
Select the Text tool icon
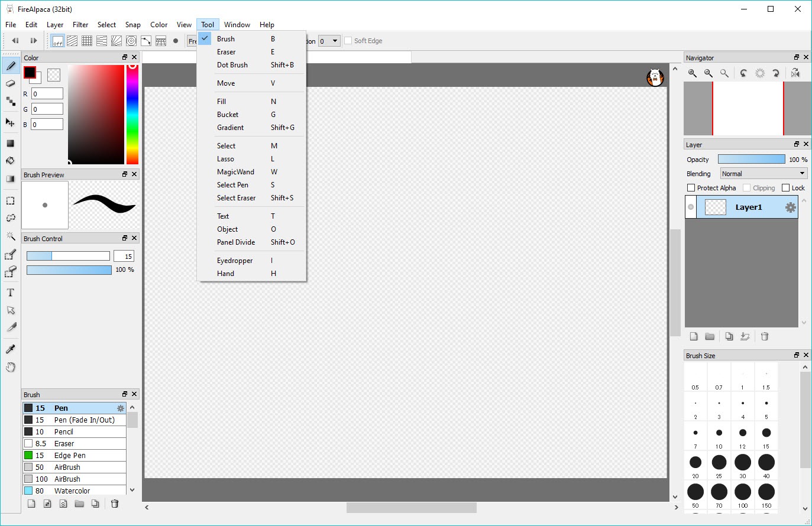[10, 293]
